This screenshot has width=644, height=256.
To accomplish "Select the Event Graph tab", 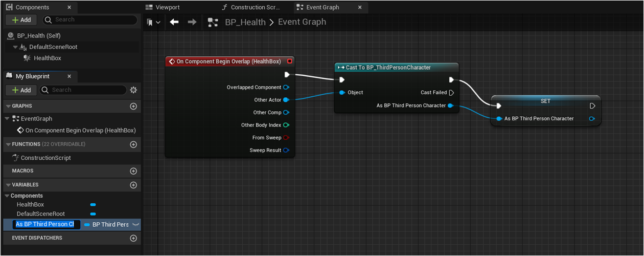I will tap(323, 7).
